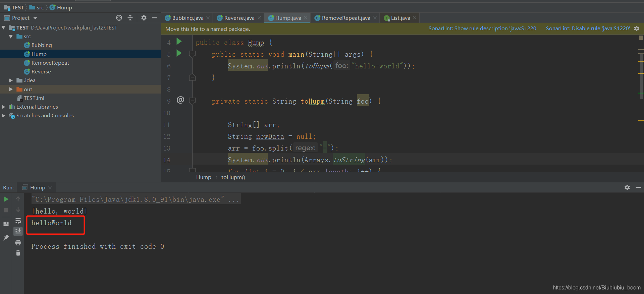Viewport: 644px width, 294px height.
Task: Show SonarLint rule description java:S1220
Action: (x=483, y=28)
